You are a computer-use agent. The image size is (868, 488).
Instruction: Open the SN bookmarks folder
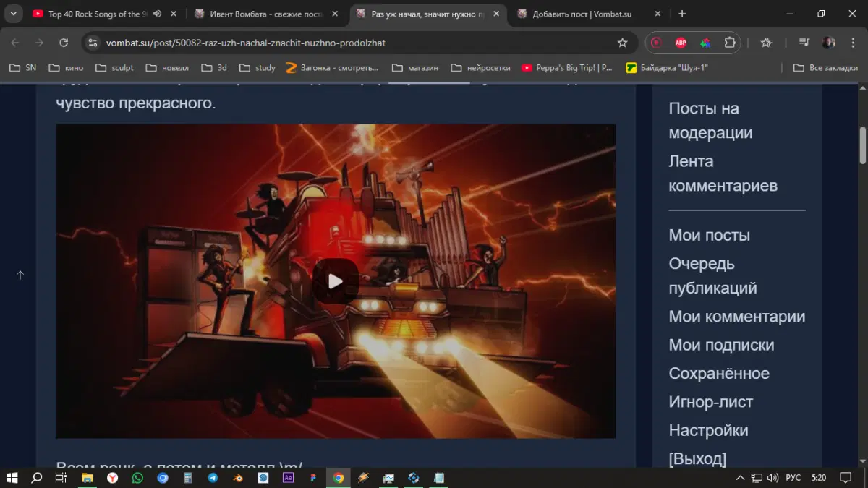click(x=22, y=67)
